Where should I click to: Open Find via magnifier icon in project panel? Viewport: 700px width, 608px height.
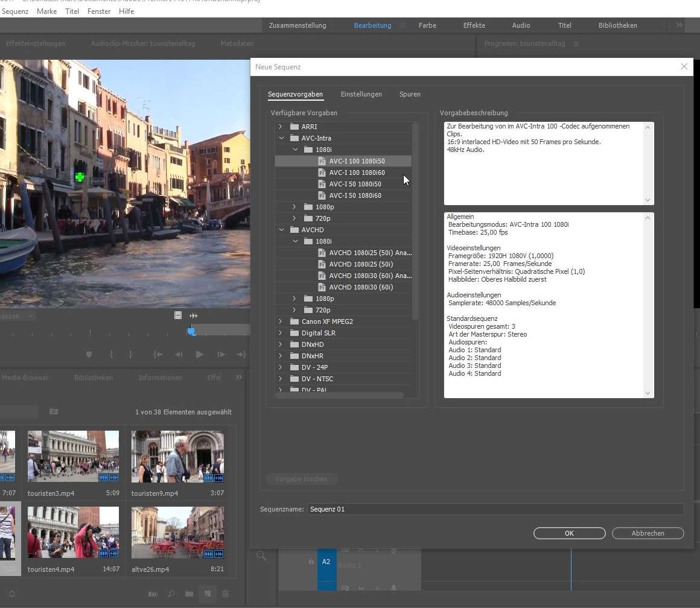click(171, 594)
